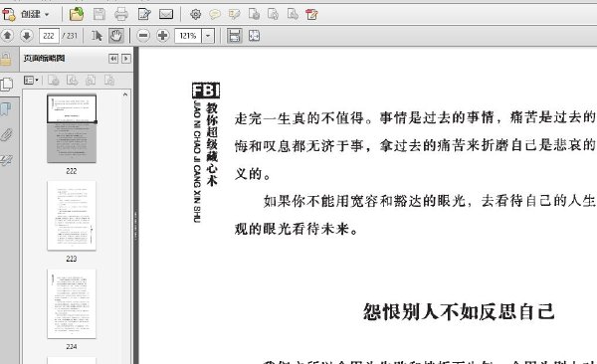Click the heading 怨恨别人不如反思自己

click(x=459, y=311)
